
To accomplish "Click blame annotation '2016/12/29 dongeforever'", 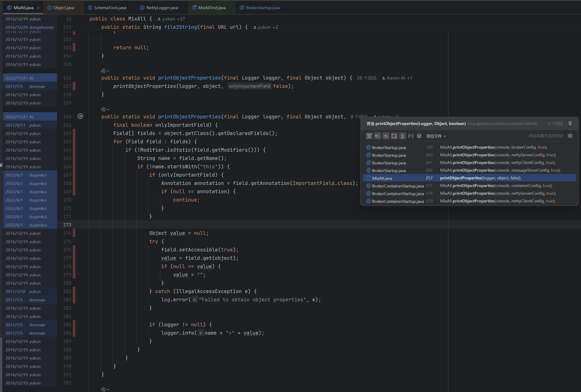I will tap(30, 27).
